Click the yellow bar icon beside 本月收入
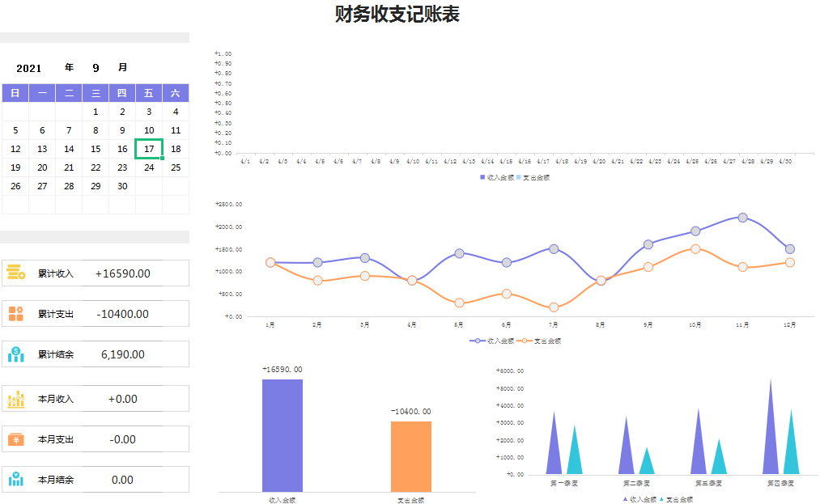The width and height of the screenshot is (820, 504). click(16, 399)
